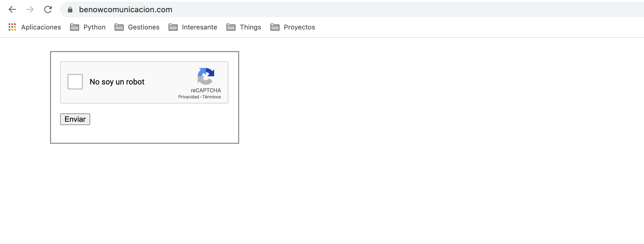Open the Interesante bookmarks folder
The image size is (644, 244).
tap(193, 27)
